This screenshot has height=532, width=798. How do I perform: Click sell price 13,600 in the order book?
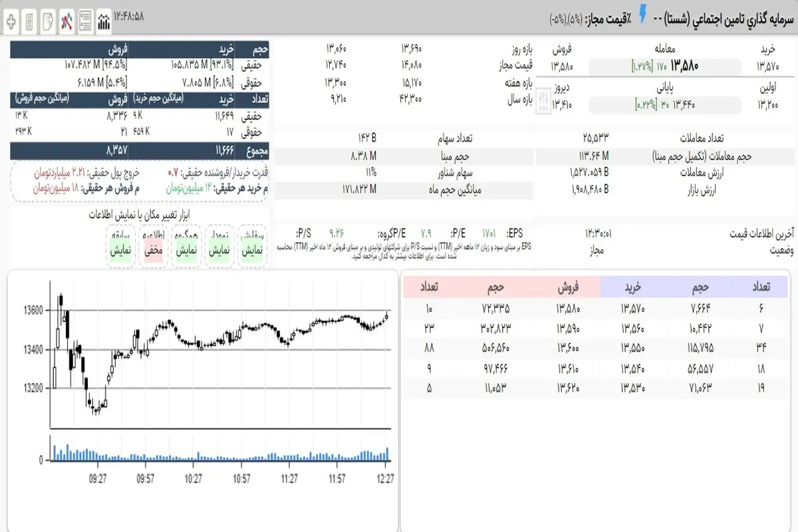(567, 348)
